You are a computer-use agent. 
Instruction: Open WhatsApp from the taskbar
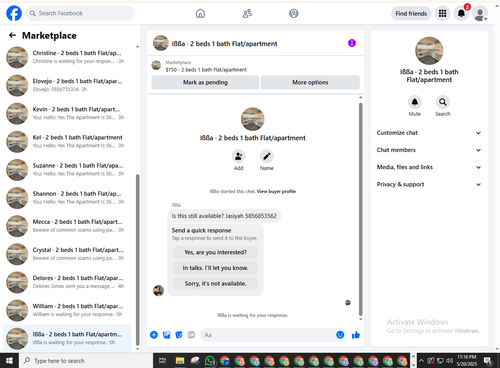click(x=210, y=361)
